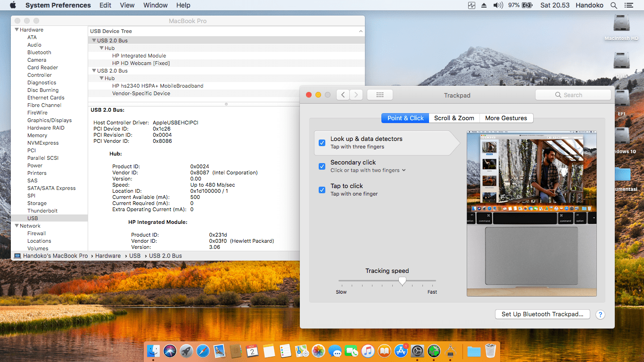The height and width of the screenshot is (362, 644).
Task: Open the yellow Notes icon in Dock
Action: [x=269, y=351]
